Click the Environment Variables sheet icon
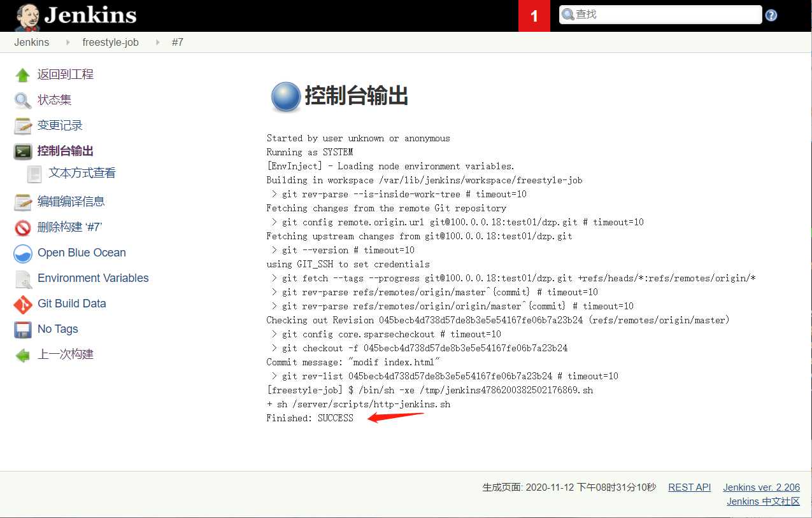This screenshot has width=812, height=518. [22, 279]
